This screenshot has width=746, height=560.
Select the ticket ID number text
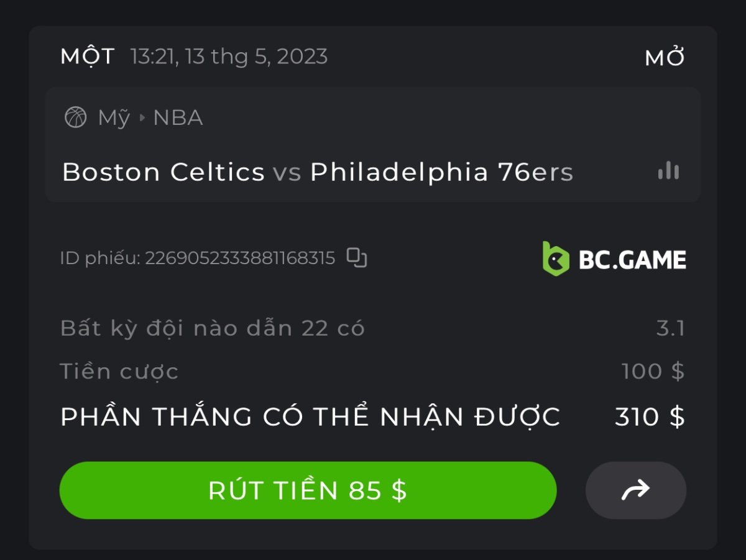coord(240,258)
